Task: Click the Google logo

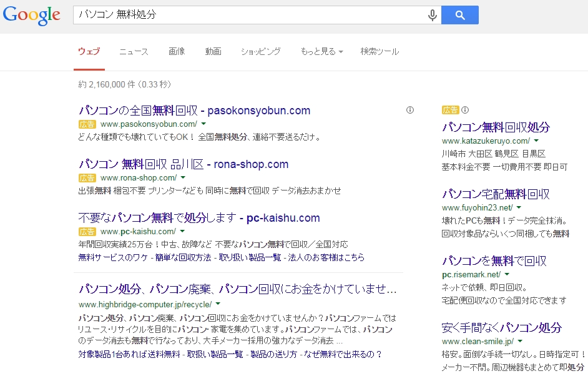Action: point(32,15)
